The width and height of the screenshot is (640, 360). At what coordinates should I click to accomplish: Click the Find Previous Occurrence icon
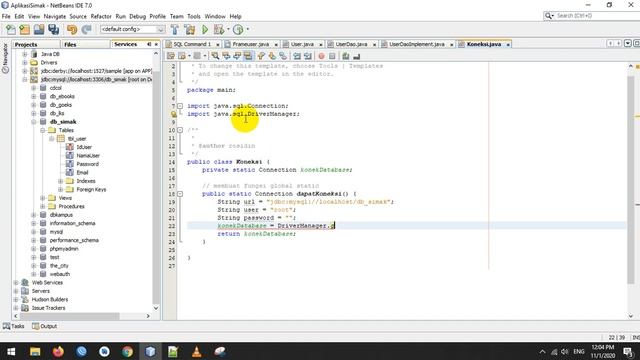(226, 56)
